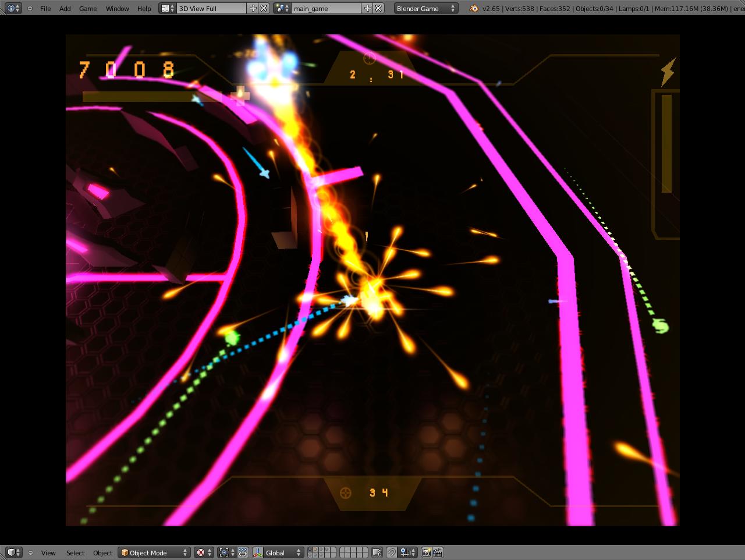Toggle lock layers to scene
Image resolution: width=745 pixels, height=560 pixels.
(x=377, y=552)
